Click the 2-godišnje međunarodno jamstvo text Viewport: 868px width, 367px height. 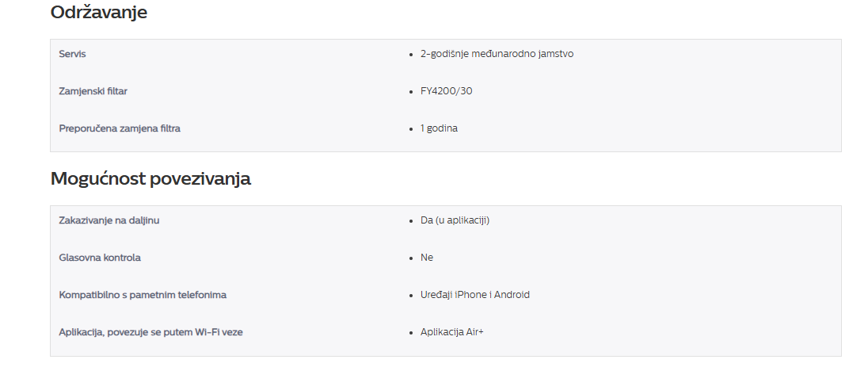pos(497,54)
